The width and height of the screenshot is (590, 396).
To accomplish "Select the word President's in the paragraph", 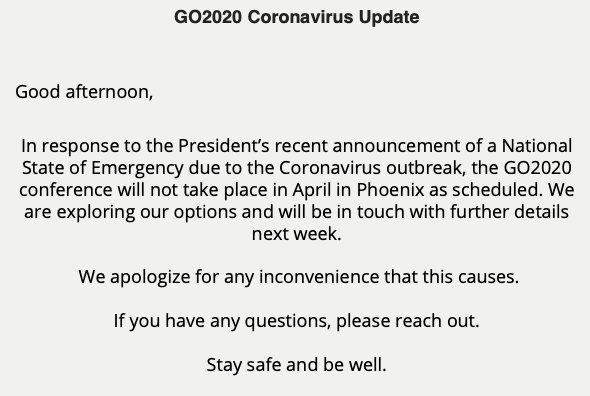I will (224, 146).
